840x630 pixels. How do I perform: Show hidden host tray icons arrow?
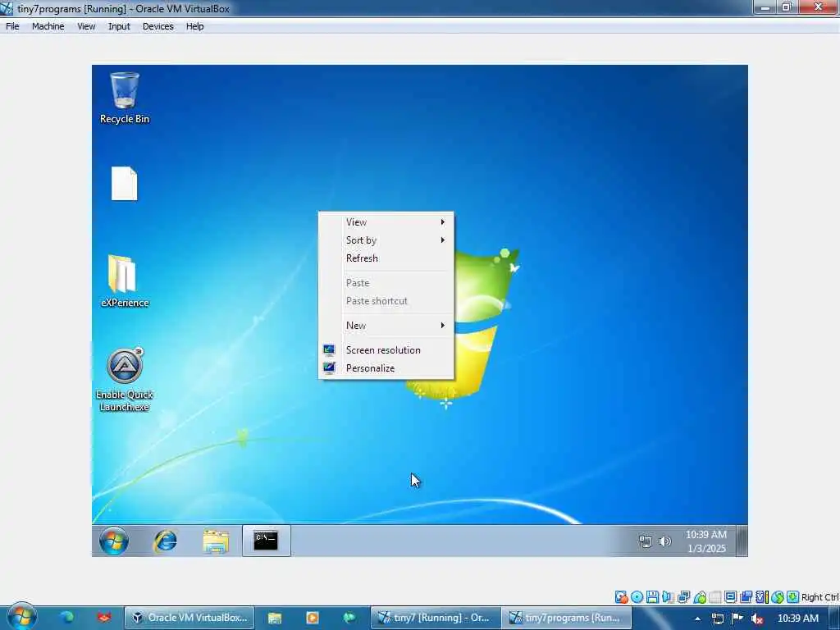697,619
